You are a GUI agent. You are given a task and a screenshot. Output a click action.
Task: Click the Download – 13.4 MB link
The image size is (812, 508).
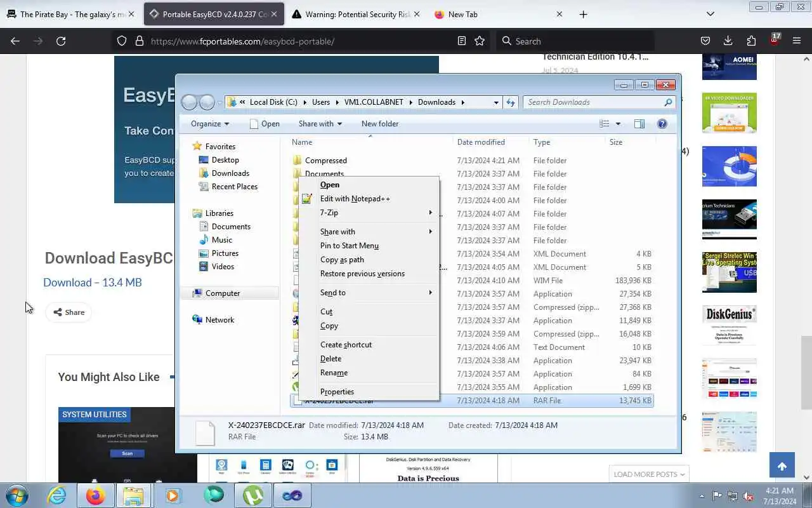pos(93,283)
